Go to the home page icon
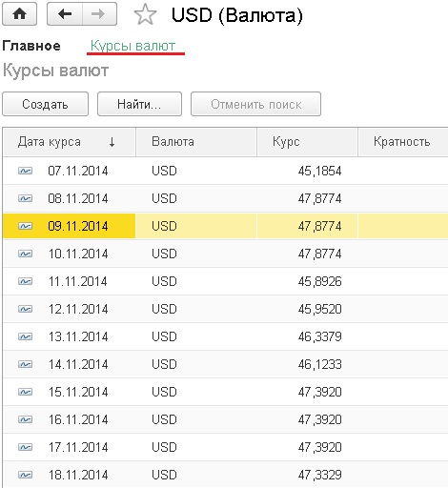The image size is (448, 488). 20,14
